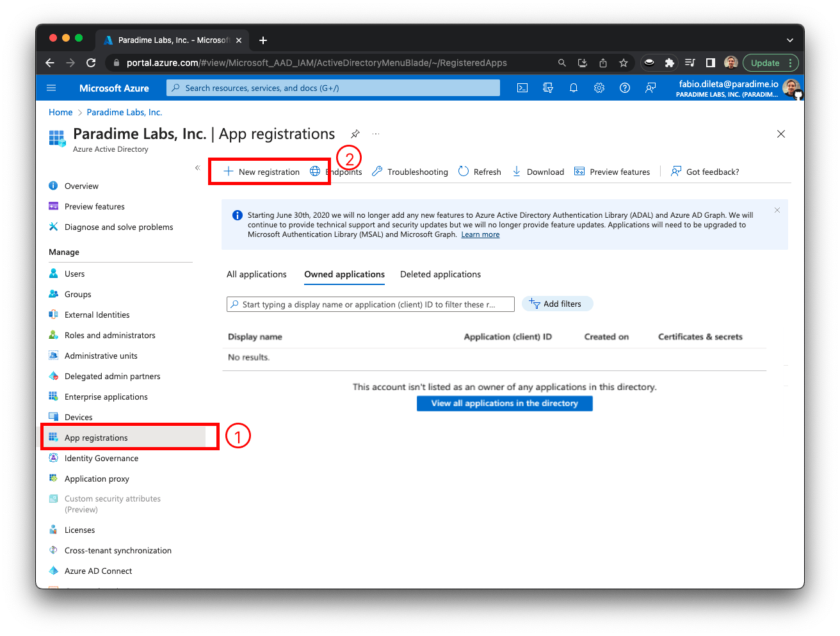Select the Owned applications tab

coord(344,274)
